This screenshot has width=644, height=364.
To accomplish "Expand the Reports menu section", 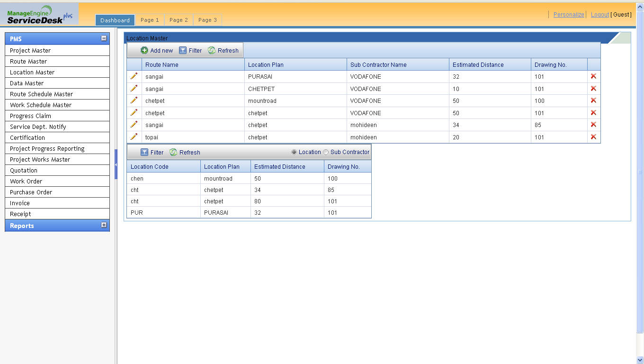I will (104, 225).
